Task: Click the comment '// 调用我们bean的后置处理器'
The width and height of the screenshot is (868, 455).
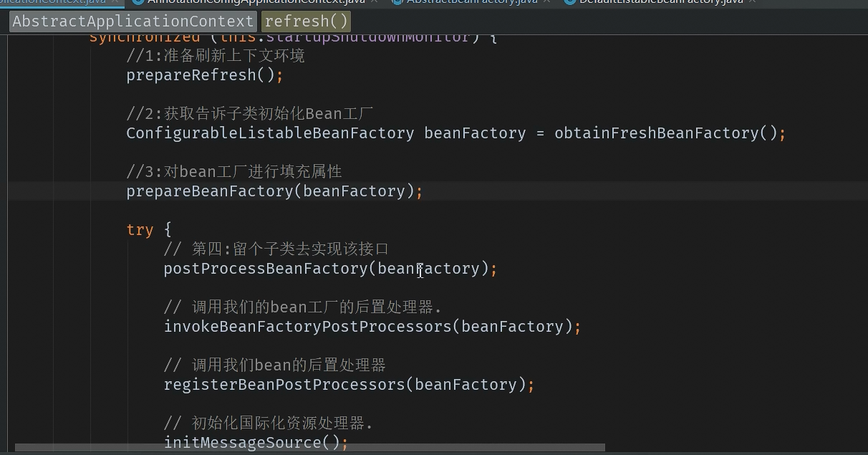Action: pos(275,365)
